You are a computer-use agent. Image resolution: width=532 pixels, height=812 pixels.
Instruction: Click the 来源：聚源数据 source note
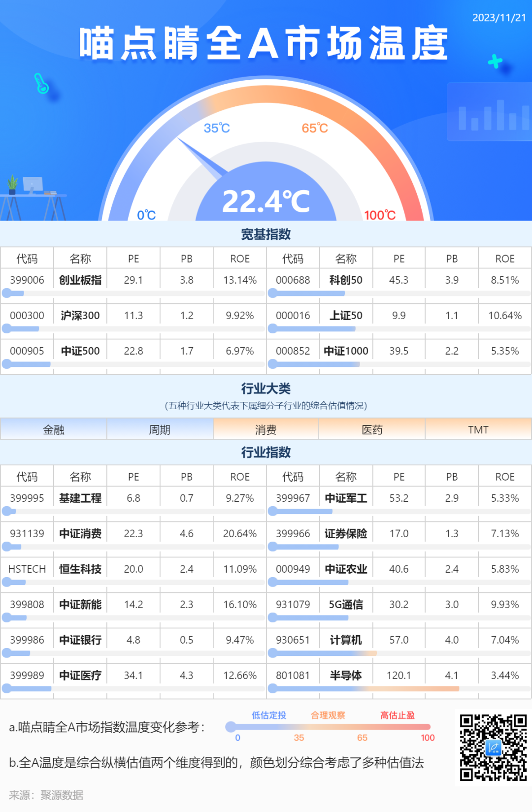coord(46,795)
